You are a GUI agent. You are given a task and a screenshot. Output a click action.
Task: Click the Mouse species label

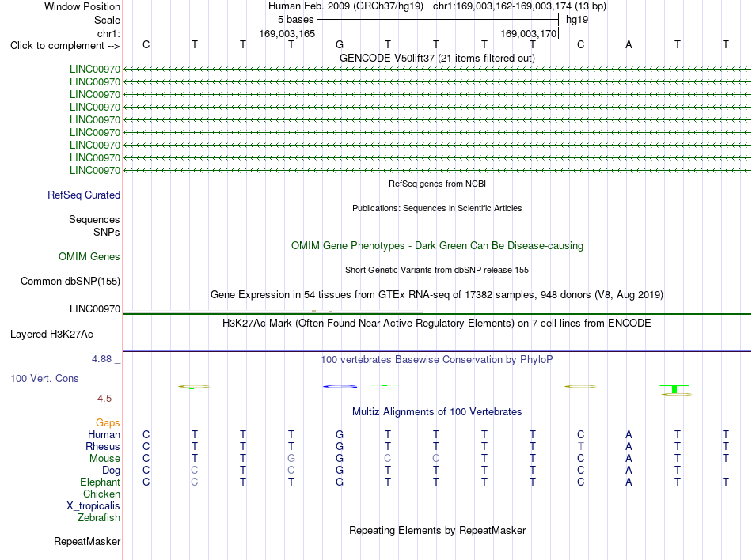click(104, 459)
